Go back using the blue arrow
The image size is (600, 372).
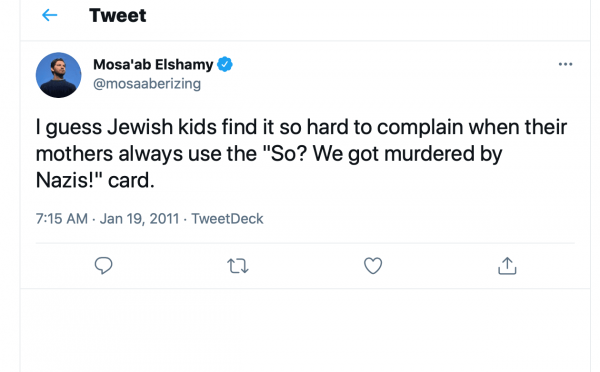tap(49, 15)
